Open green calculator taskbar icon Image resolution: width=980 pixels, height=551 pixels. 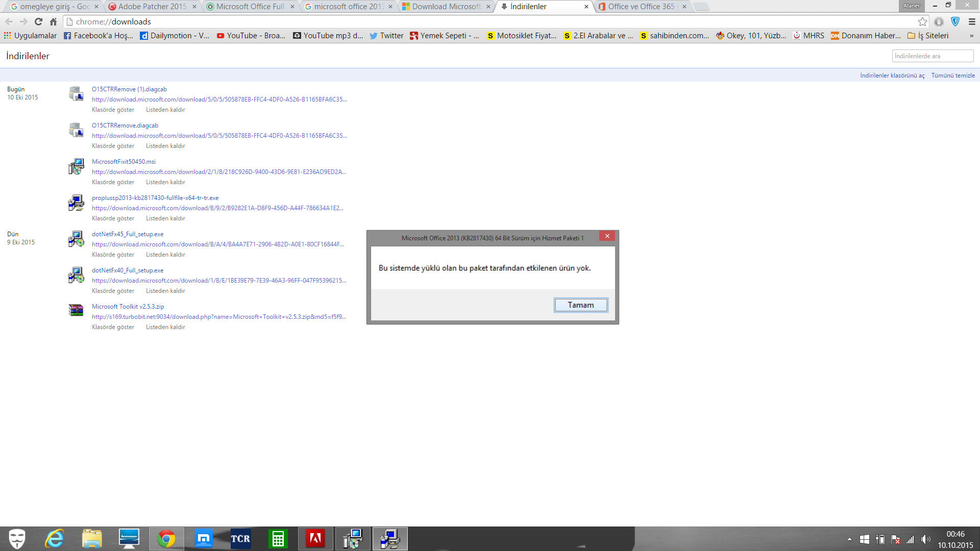pos(278,539)
